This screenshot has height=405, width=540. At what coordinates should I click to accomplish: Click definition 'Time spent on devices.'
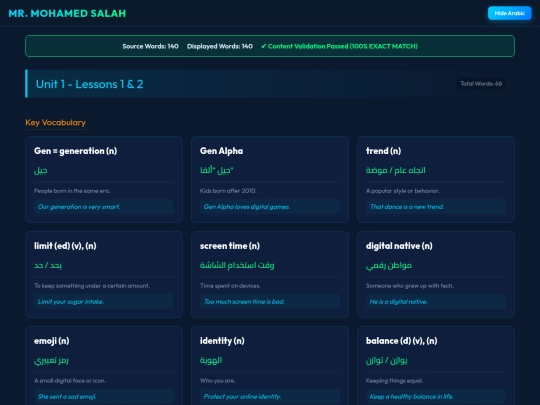point(230,286)
